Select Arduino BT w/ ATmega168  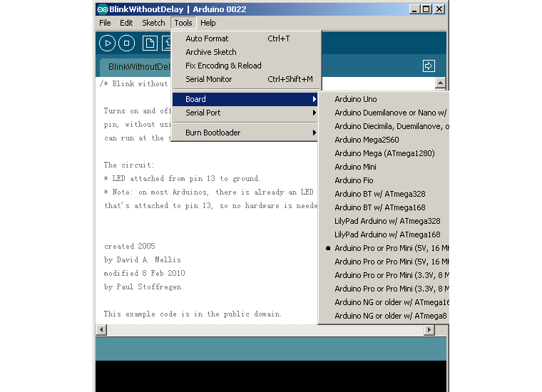(x=384, y=207)
